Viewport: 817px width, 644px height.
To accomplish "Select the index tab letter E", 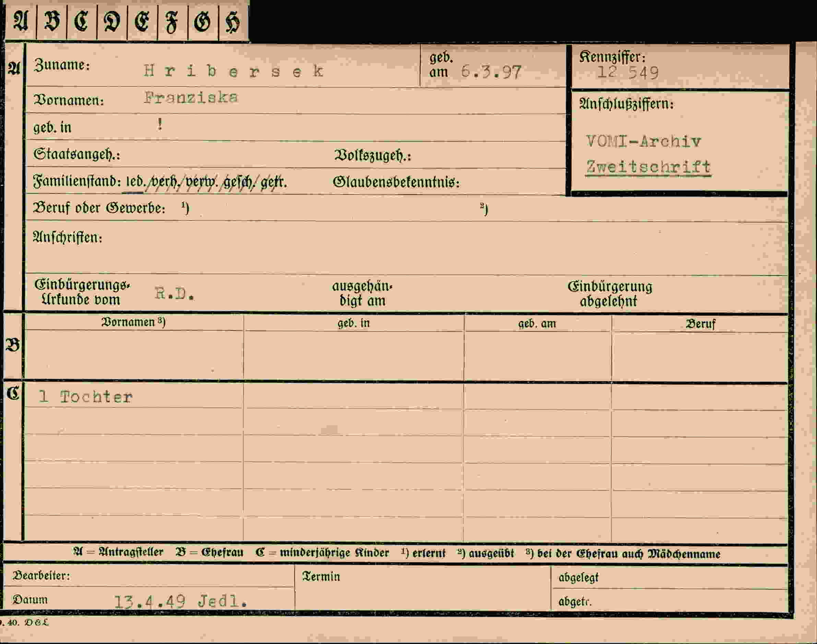I will point(142,21).
